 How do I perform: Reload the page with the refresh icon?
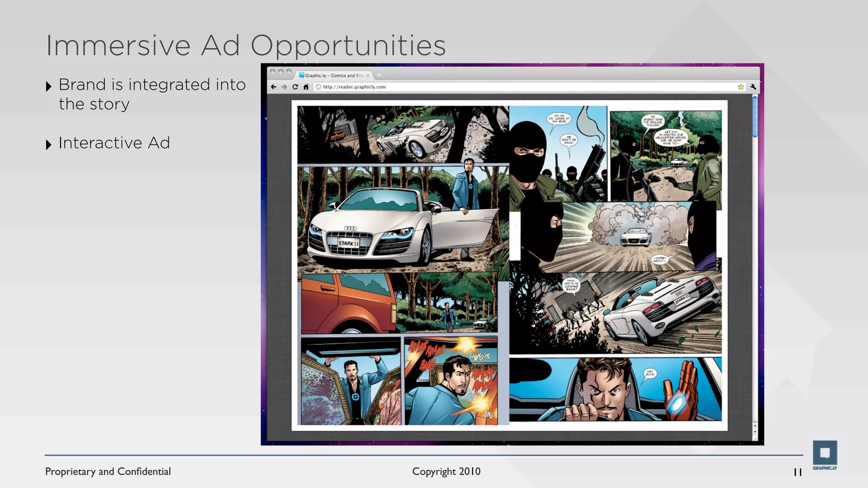[x=295, y=87]
